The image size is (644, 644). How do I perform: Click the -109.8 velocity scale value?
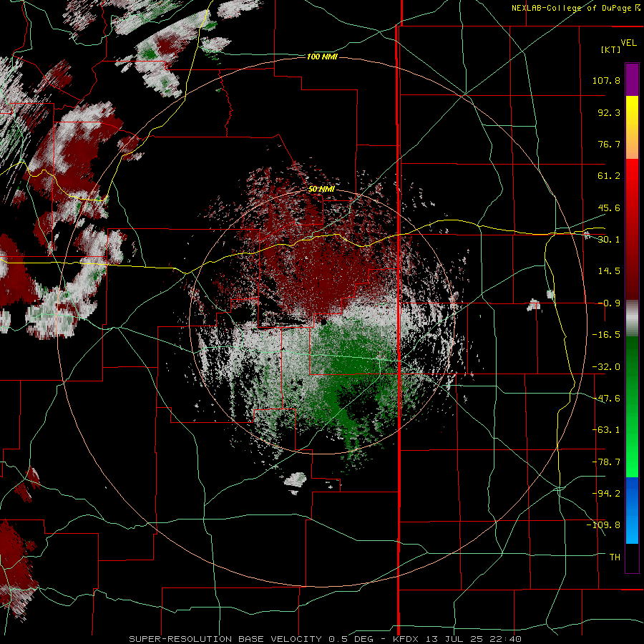tap(603, 525)
